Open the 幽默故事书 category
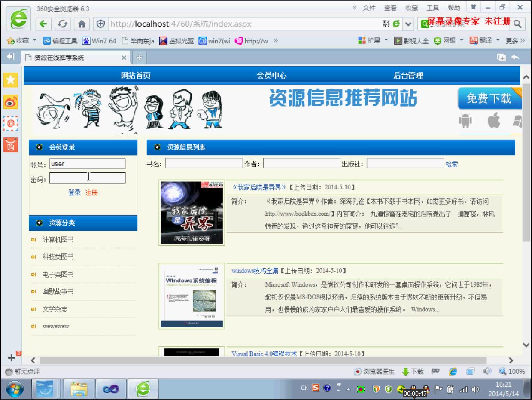 tap(58, 292)
